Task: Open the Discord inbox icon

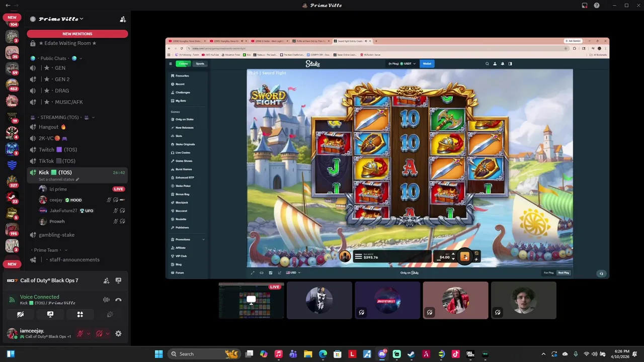Action: (585, 5)
